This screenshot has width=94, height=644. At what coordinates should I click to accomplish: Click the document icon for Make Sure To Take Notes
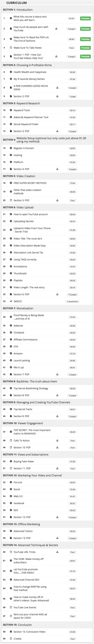(11, 48)
